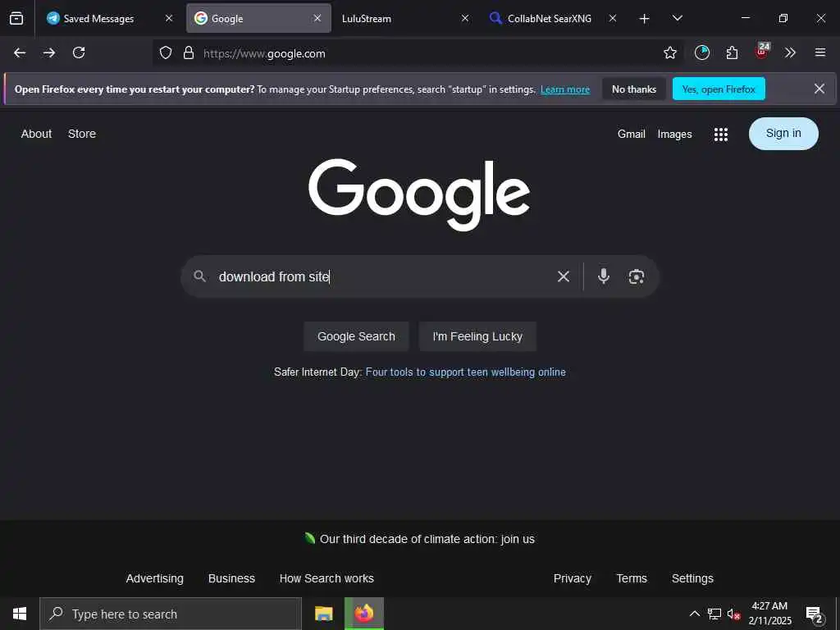
Task: Click the Windows taskbar search box
Action: coord(171,614)
